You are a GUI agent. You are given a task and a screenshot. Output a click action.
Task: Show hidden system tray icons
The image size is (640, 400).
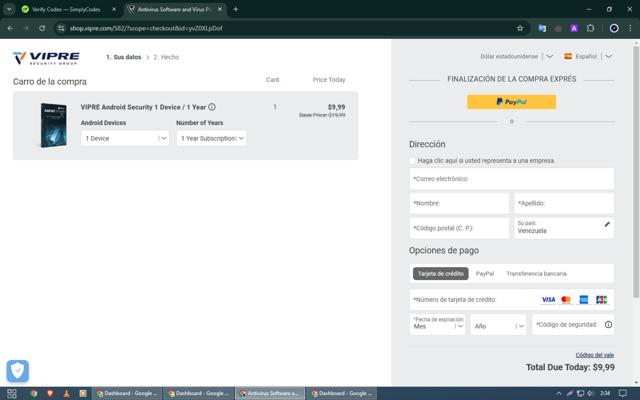coord(559,393)
